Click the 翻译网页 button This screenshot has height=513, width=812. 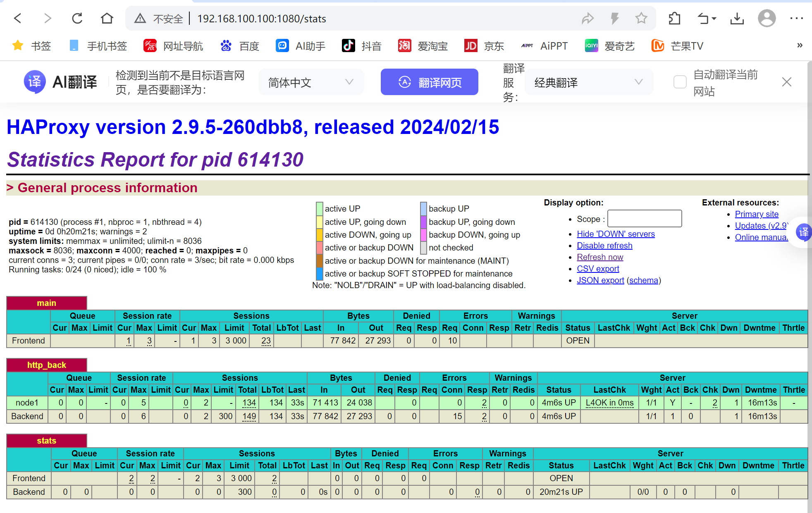click(x=429, y=82)
